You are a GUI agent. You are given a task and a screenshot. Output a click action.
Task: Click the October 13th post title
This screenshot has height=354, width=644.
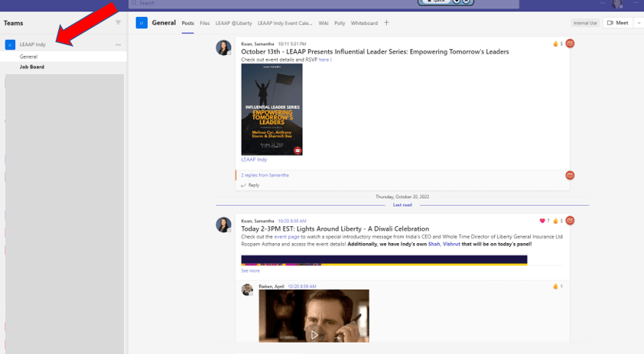pos(375,52)
